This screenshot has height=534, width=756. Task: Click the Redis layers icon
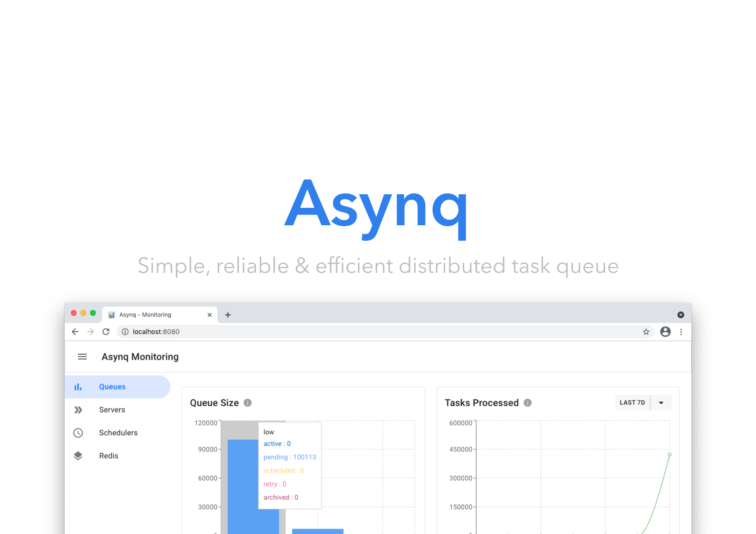(78, 456)
